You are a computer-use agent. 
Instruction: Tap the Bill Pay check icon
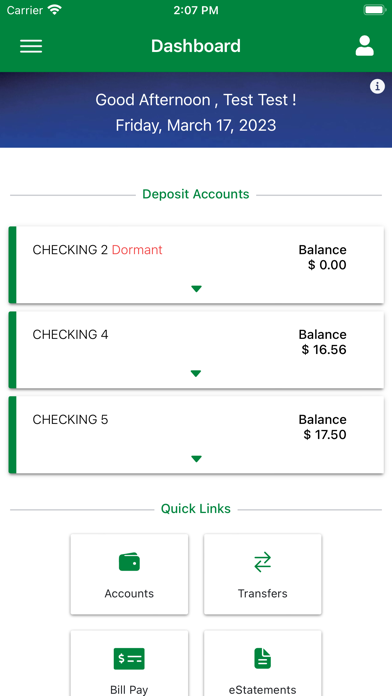129,659
